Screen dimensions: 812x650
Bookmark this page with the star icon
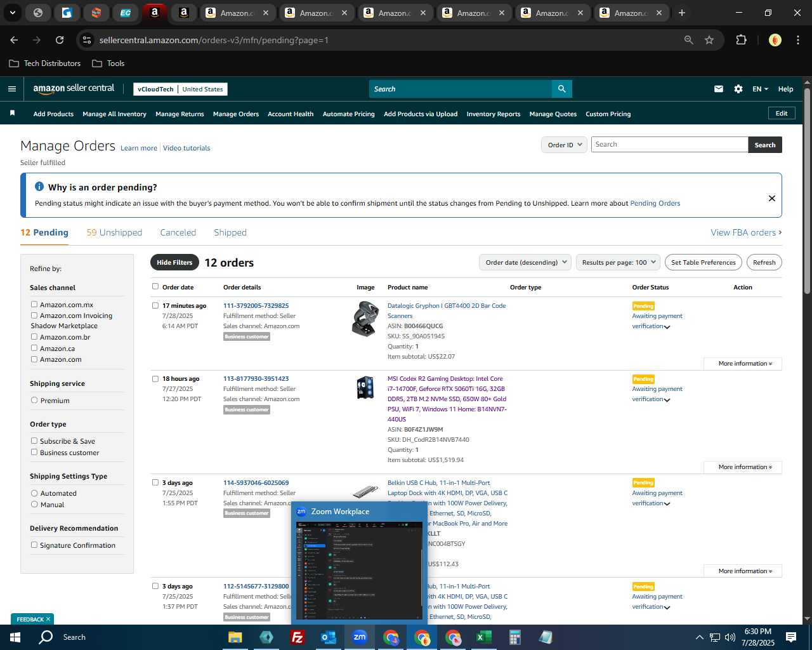[x=709, y=40]
